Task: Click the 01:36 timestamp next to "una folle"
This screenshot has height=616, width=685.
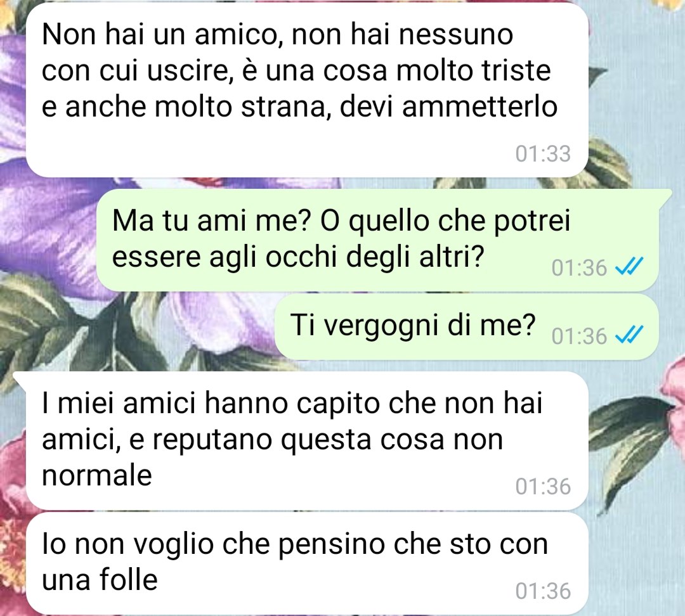Action: pos(543,590)
